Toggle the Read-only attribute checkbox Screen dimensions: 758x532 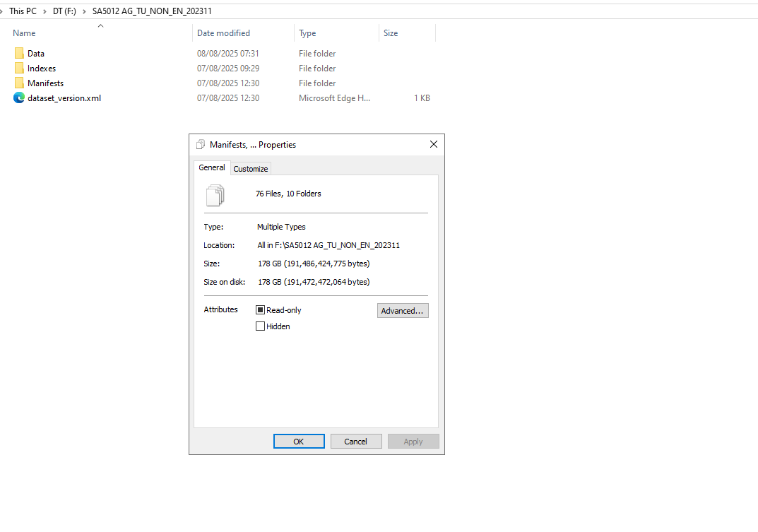(260, 310)
